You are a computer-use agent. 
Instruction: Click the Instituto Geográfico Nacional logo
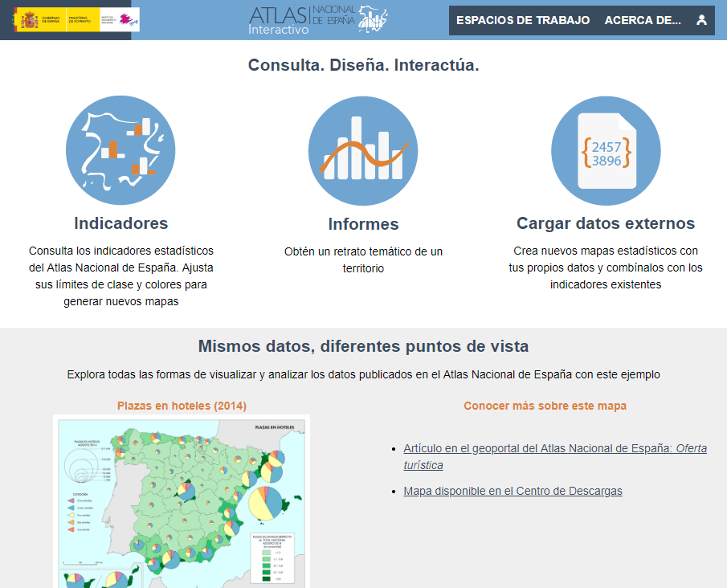[120, 20]
